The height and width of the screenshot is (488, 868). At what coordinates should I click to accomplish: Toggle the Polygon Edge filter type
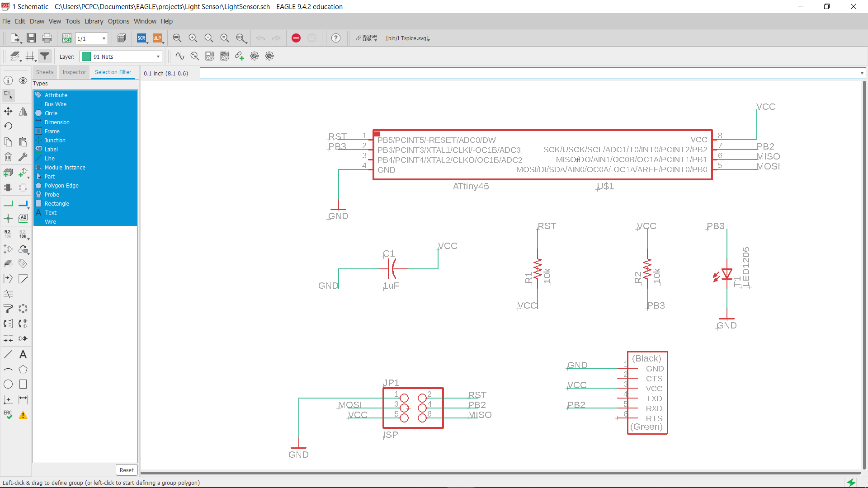coord(61,186)
